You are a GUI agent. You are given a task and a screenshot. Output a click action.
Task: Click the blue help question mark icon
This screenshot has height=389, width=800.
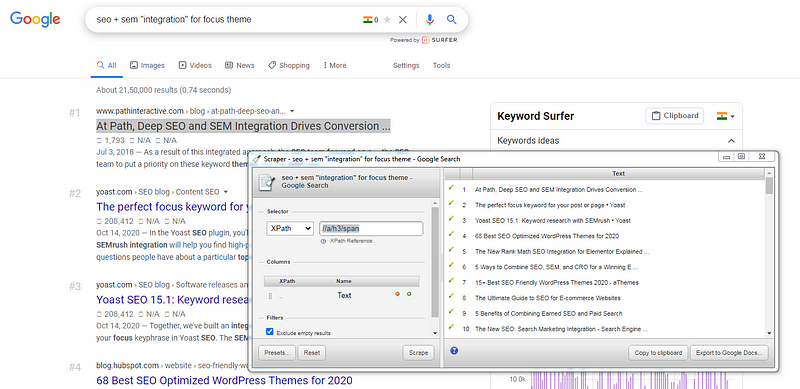click(454, 351)
